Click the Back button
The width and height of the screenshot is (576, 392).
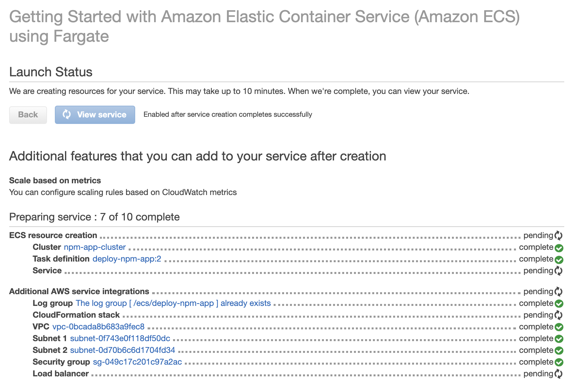[28, 115]
